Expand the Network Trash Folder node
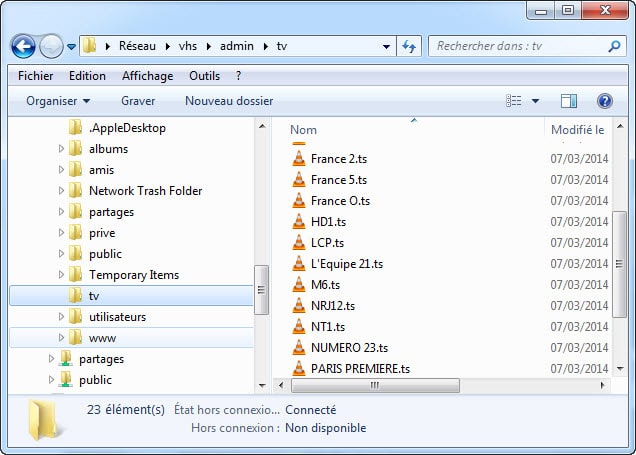Image resolution: width=636 pixels, height=455 pixels. pos(61,191)
